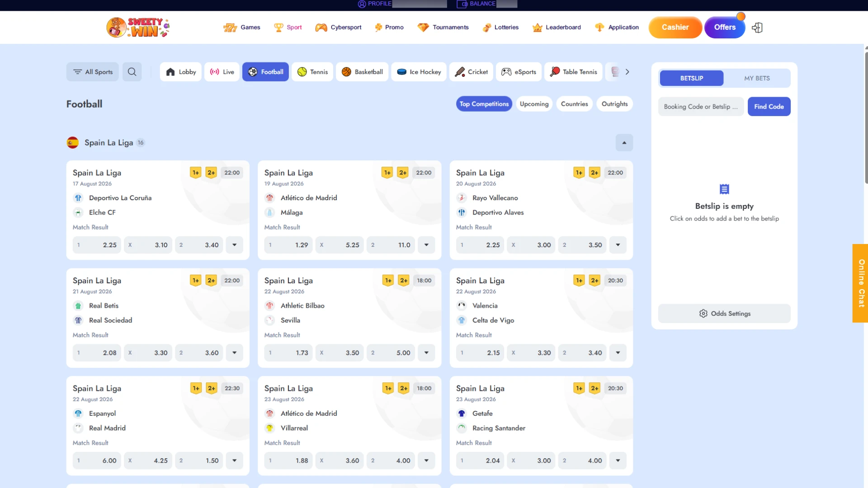Click the empty betslip receipt icon
This screenshot has height=488, width=868.
point(724,189)
